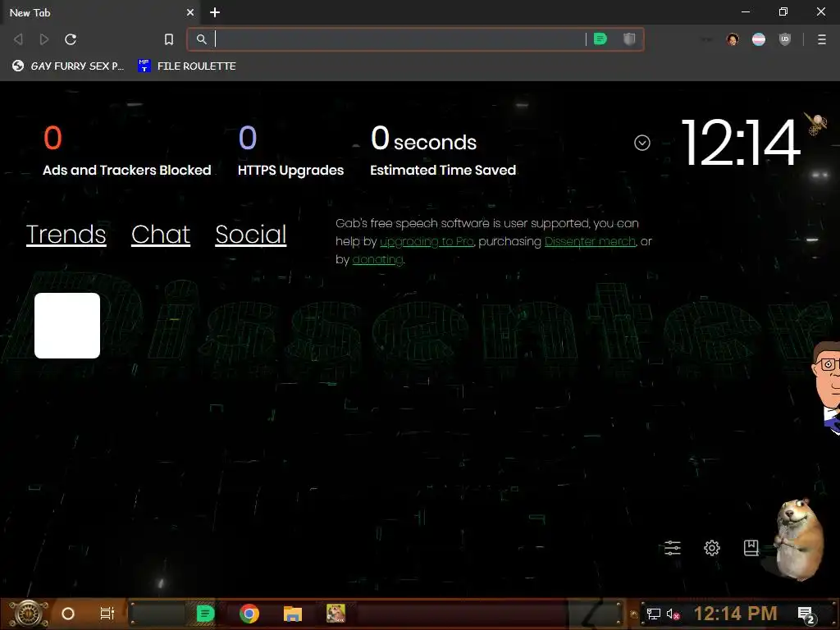Go back with the back arrow
840x630 pixels.
[x=18, y=39]
